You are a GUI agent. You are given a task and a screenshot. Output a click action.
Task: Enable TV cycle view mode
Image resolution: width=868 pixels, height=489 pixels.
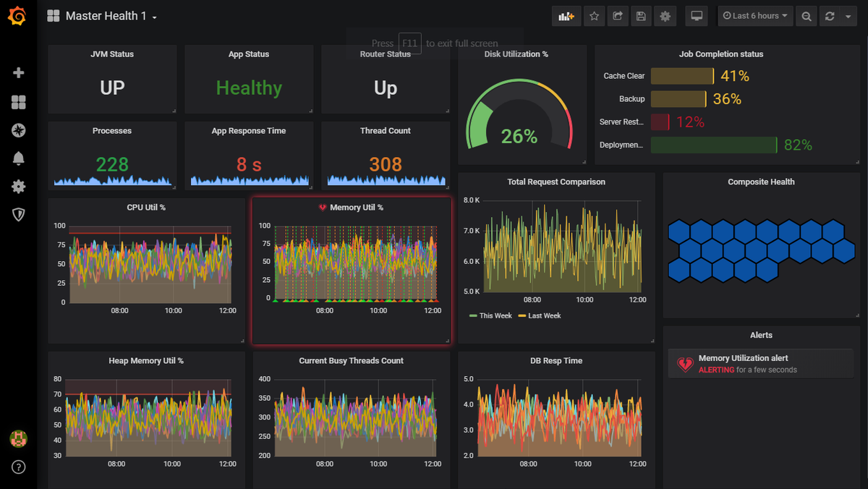696,15
